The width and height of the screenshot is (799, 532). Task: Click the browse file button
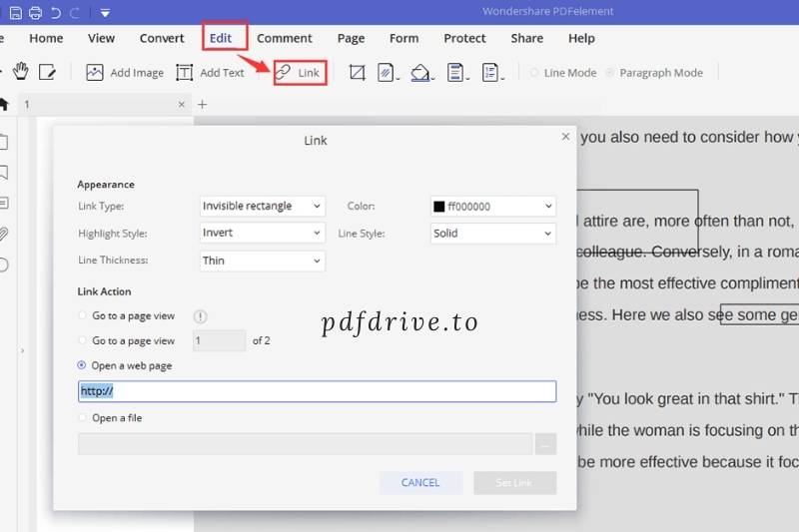(x=545, y=444)
